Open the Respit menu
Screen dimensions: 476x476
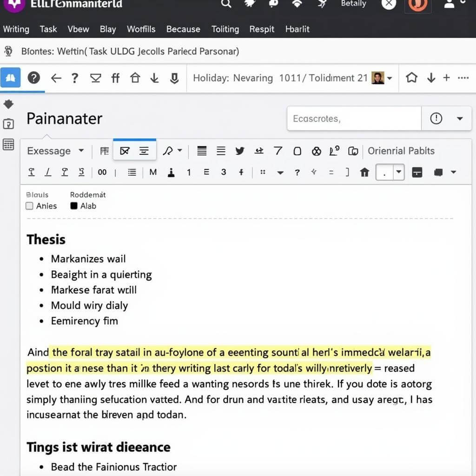(x=262, y=29)
